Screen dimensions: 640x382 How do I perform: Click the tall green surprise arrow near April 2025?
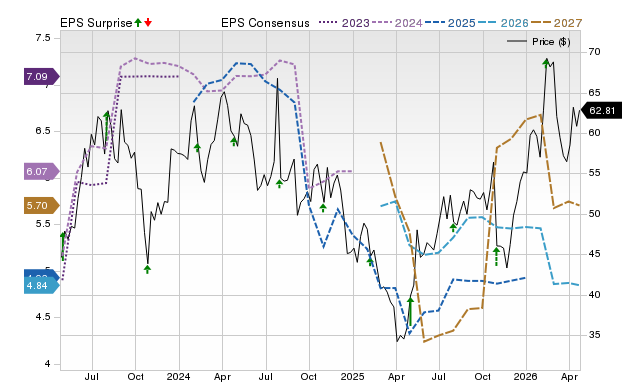tap(411, 311)
